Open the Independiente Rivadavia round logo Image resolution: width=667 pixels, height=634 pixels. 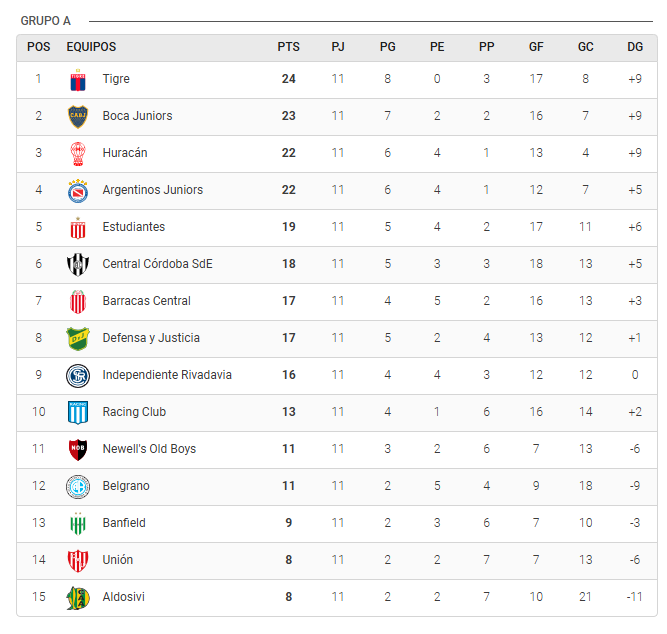click(x=78, y=375)
